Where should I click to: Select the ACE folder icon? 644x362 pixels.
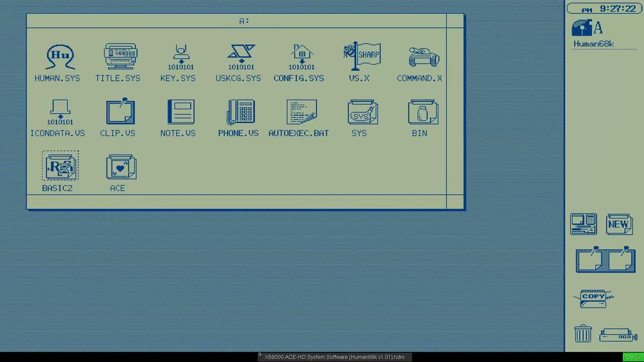tap(121, 166)
